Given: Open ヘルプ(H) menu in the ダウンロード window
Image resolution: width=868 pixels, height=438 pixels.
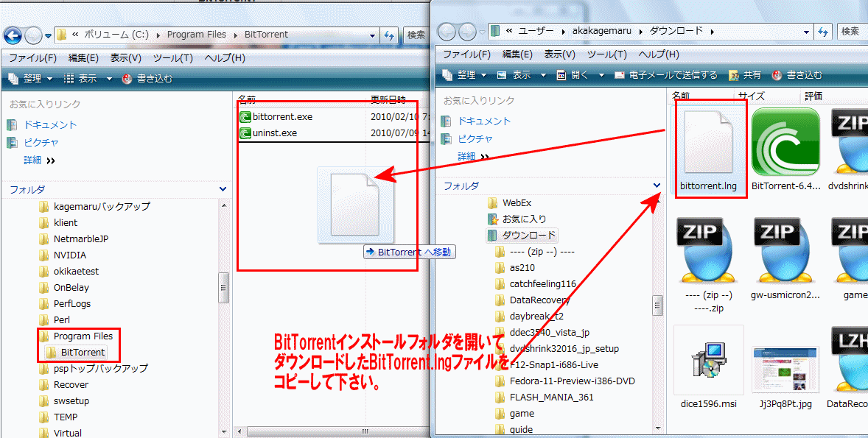Looking at the screenshot, I should (x=659, y=54).
